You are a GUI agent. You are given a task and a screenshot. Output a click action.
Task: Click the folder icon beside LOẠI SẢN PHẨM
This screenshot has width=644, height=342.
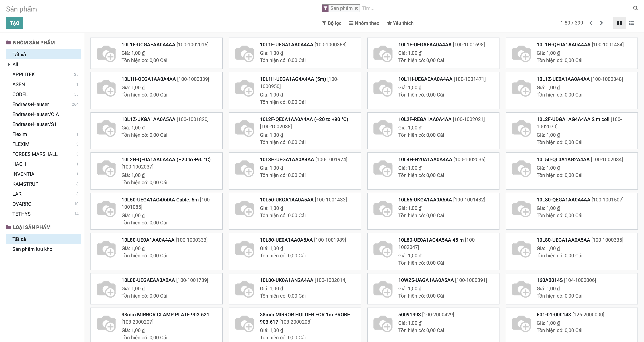coord(8,227)
